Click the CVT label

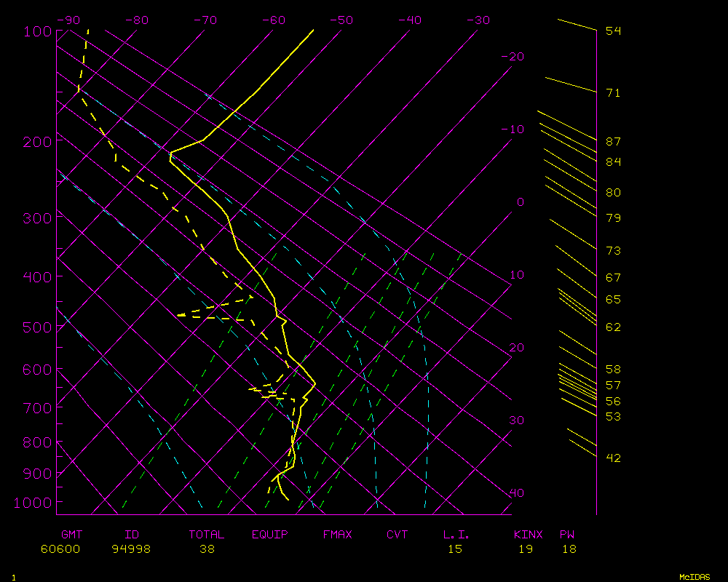click(397, 535)
